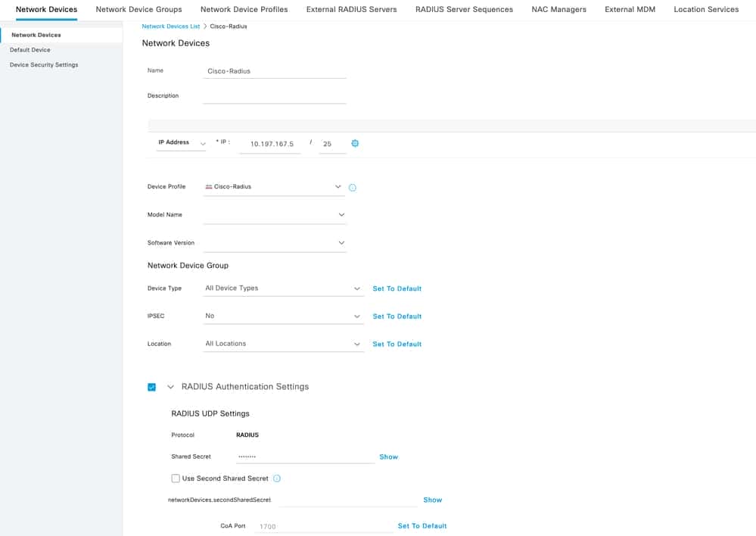Click the IP address field 10.197.167.5
The width and height of the screenshot is (756, 536).
(x=272, y=144)
